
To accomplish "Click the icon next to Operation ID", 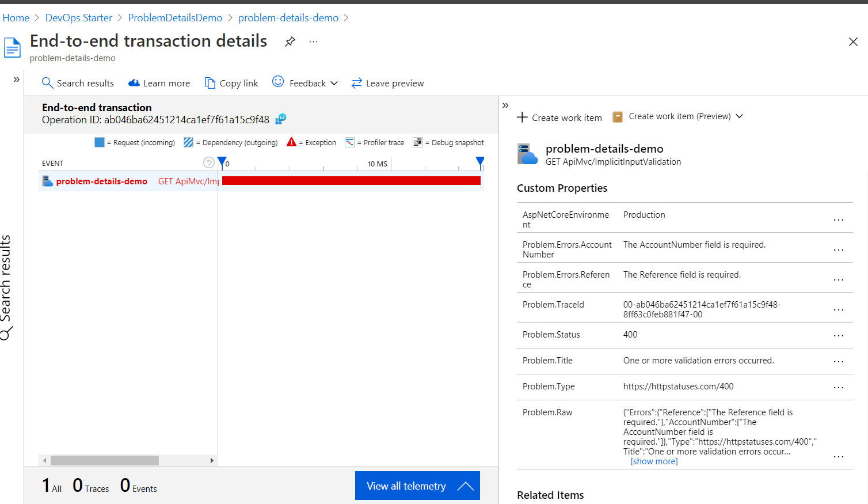I will [280, 119].
